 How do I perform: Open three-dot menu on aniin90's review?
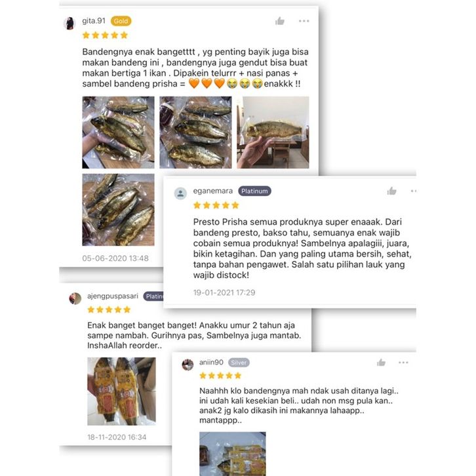click(x=403, y=363)
